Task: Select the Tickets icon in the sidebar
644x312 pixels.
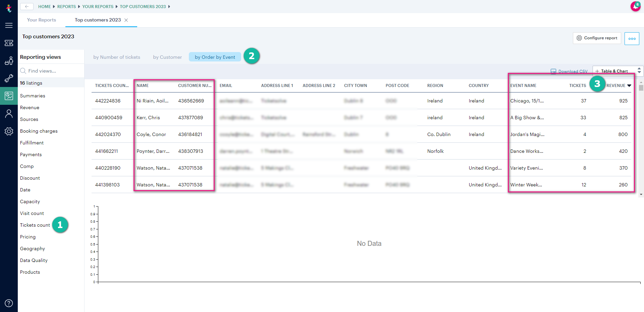Action: click(x=9, y=43)
